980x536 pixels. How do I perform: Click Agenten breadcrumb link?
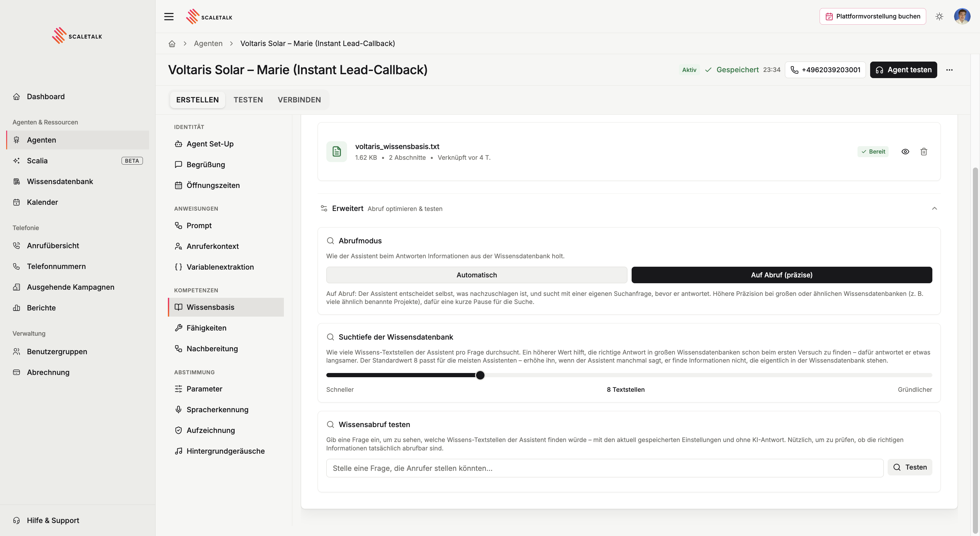pyautogui.click(x=208, y=43)
